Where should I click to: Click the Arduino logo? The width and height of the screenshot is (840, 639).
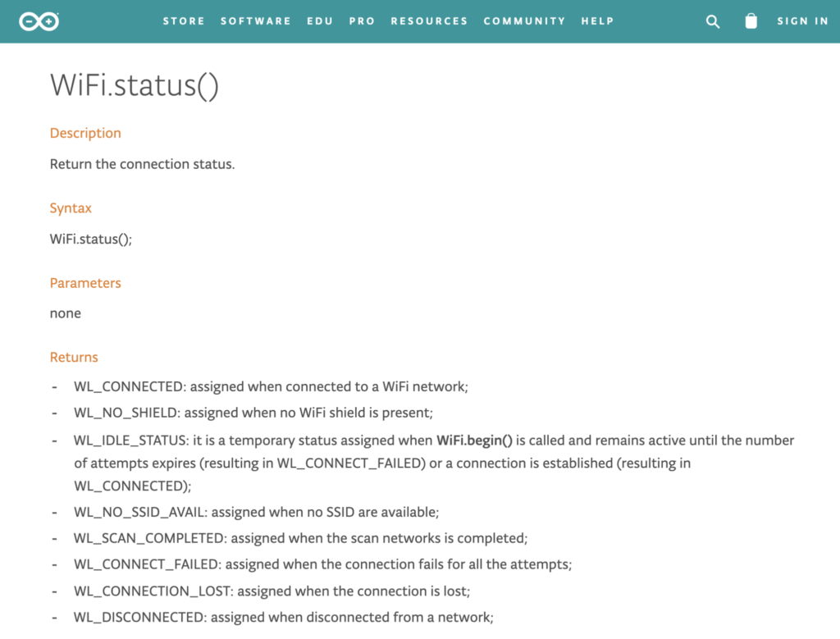(39, 21)
